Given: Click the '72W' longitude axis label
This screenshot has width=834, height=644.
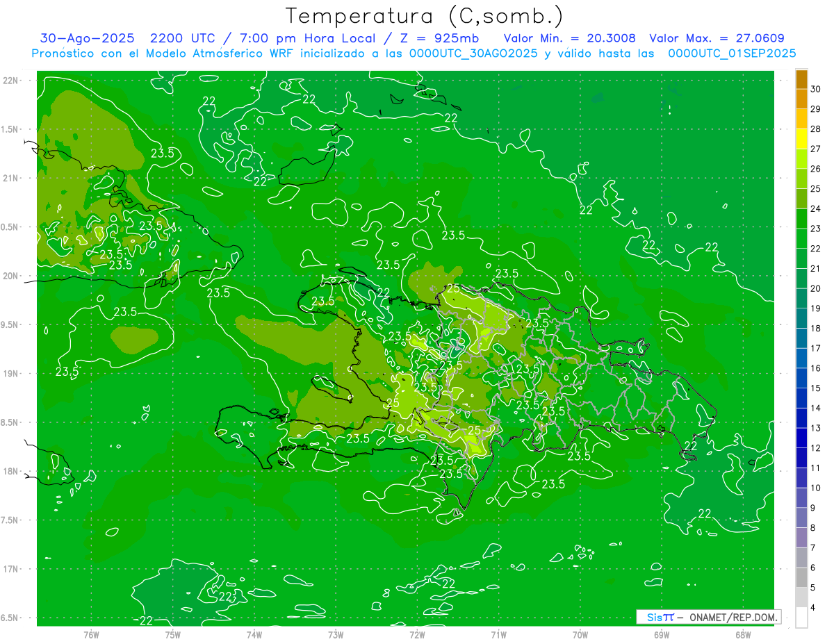Looking at the screenshot, I should (x=417, y=634).
